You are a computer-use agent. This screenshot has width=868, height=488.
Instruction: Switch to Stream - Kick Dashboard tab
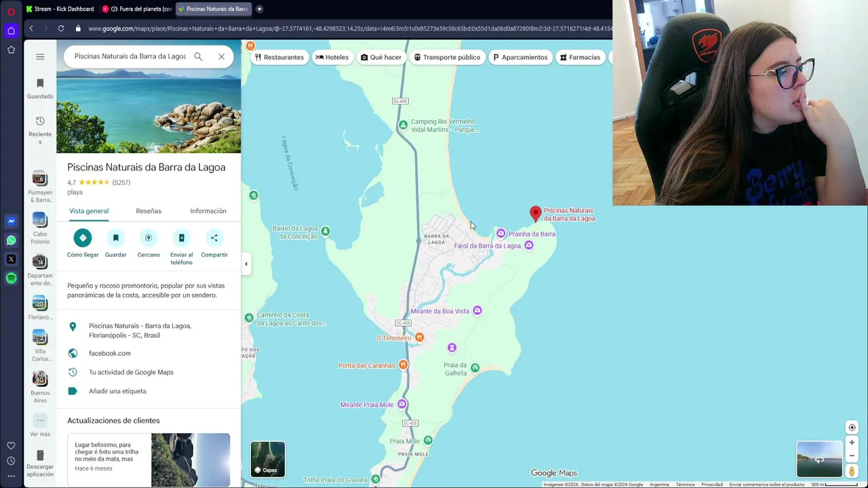pos(60,9)
